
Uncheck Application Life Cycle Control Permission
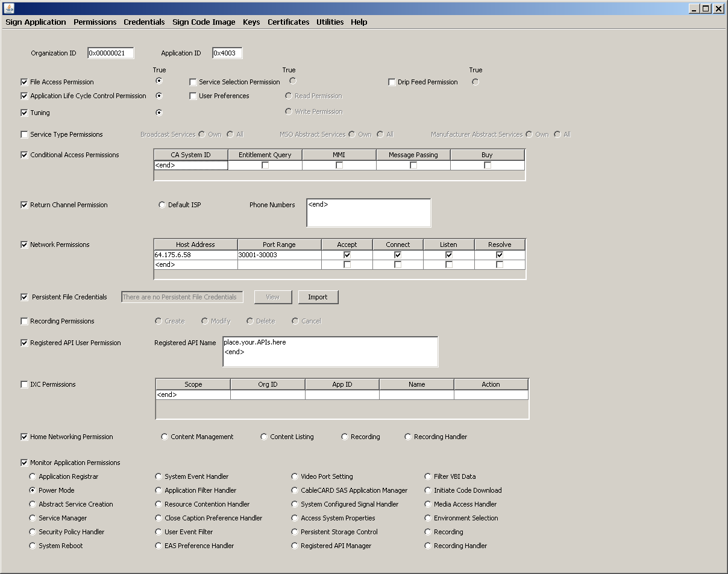tap(24, 96)
